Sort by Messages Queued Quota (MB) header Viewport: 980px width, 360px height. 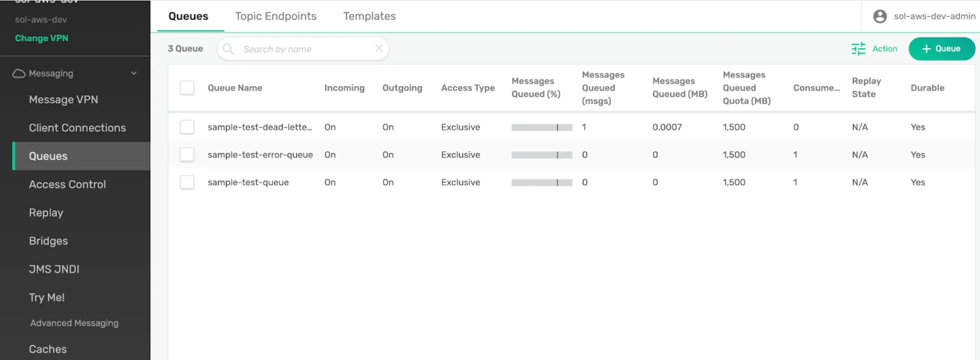pos(747,88)
